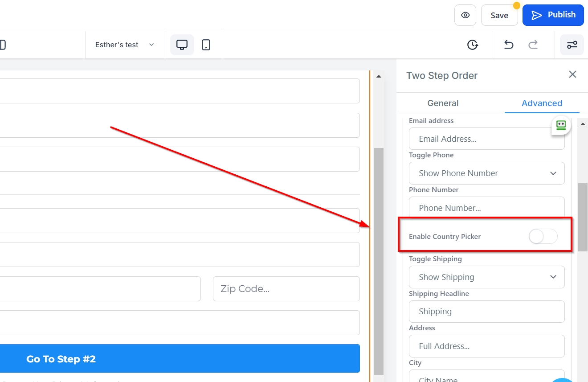This screenshot has width=588, height=382.
Task: Switch to mobile view icon
Action: pyautogui.click(x=206, y=45)
